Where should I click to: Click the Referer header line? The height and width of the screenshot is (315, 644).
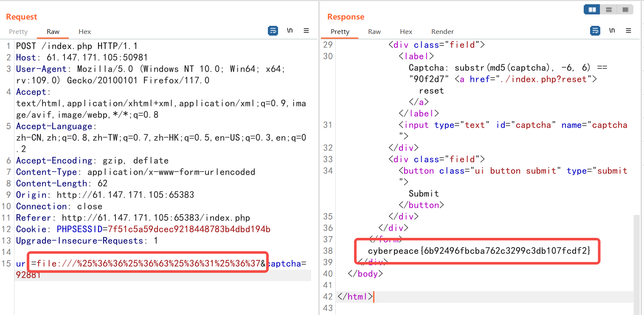click(x=133, y=218)
